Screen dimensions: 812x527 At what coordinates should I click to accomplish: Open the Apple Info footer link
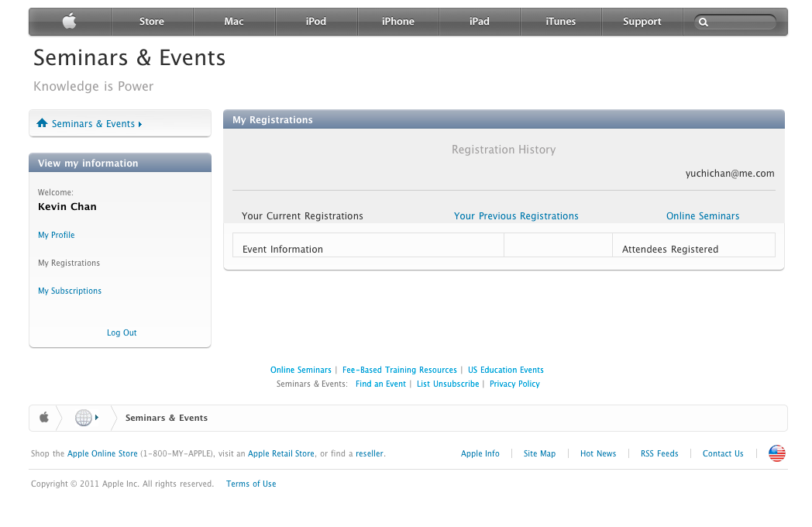[x=480, y=453]
